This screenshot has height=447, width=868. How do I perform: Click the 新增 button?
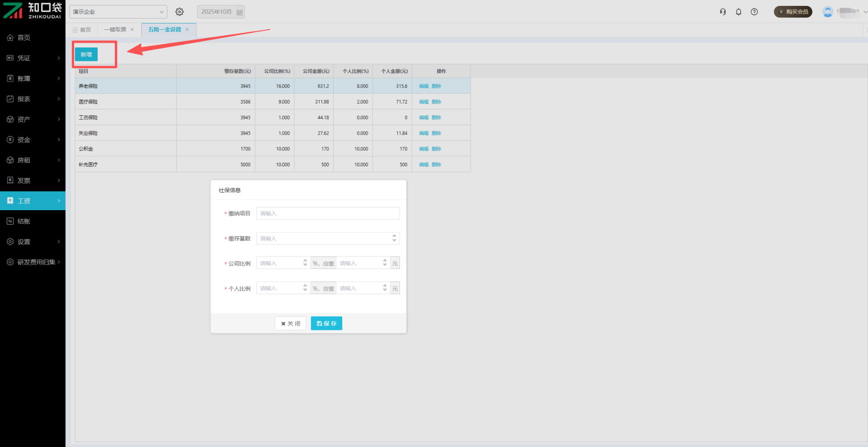[x=86, y=54]
